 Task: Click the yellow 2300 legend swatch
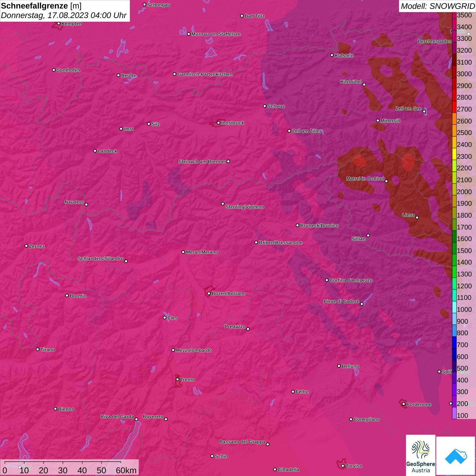click(x=454, y=154)
